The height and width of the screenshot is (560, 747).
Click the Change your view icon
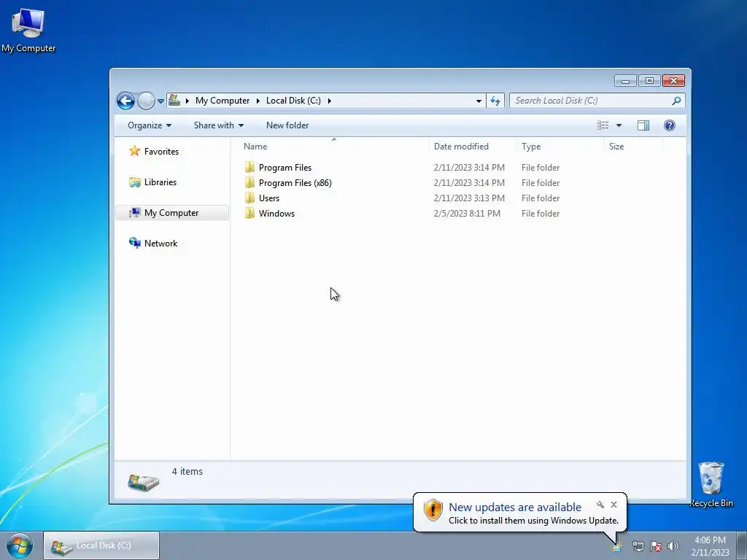pyautogui.click(x=603, y=125)
